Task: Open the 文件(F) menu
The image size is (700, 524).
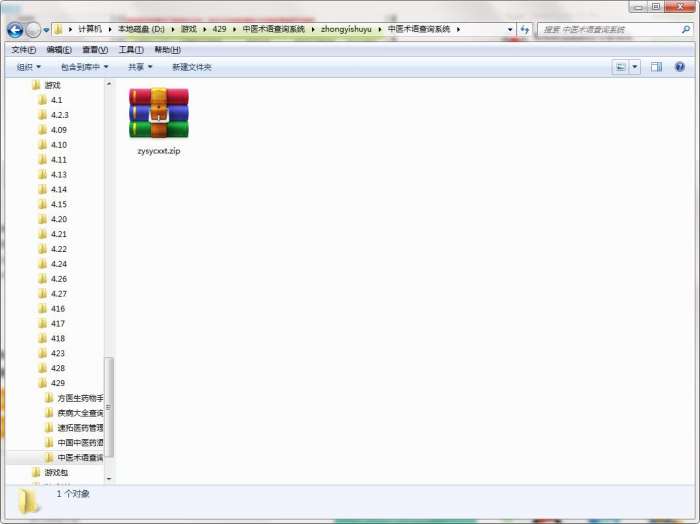Action: [x=23, y=50]
